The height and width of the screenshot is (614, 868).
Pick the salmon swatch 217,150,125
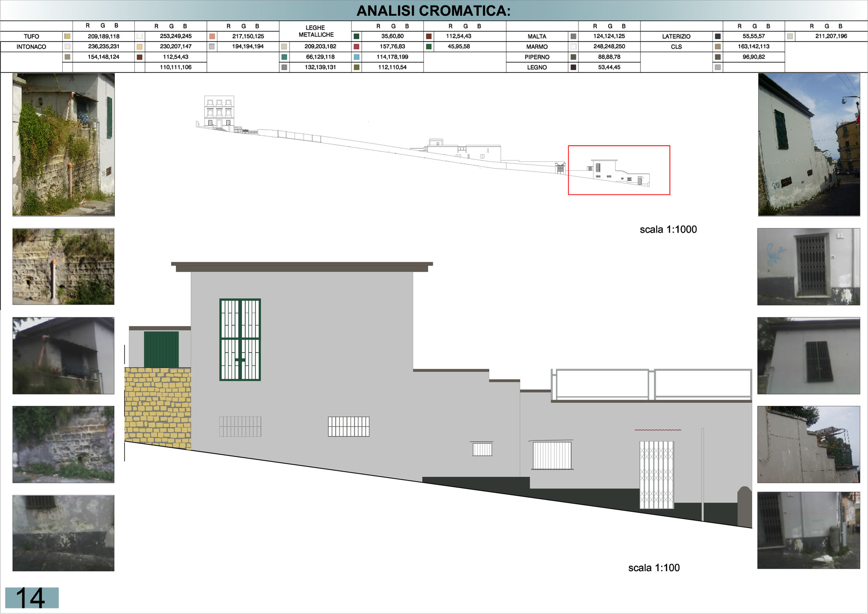point(212,36)
